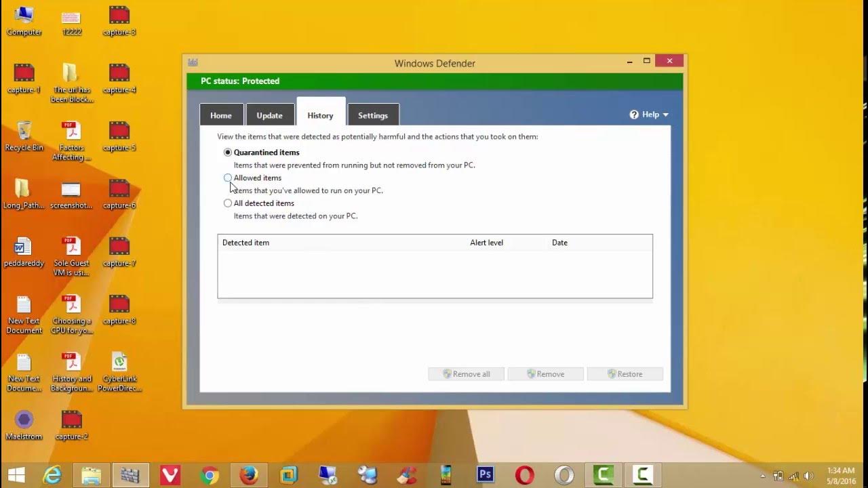Open Photoshop from the taskbar
868x488 pixels.
point(485,474)
